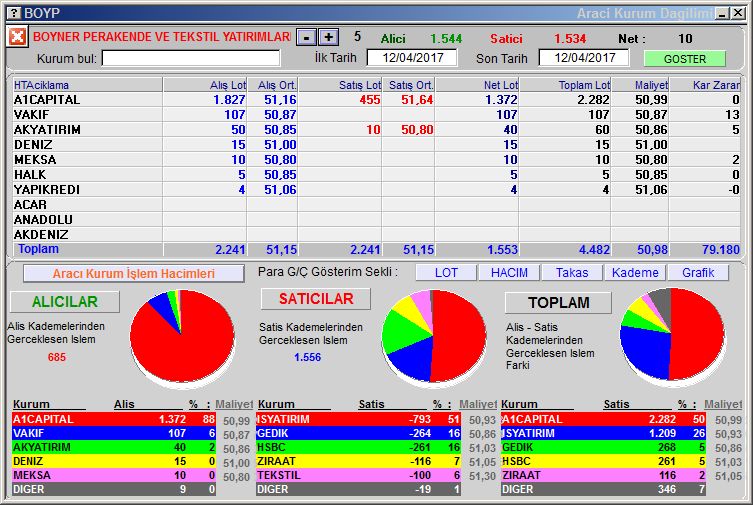Switch to the HACIM display mode
This screenshot has height=505, width=753.
[x=509, y=273]
